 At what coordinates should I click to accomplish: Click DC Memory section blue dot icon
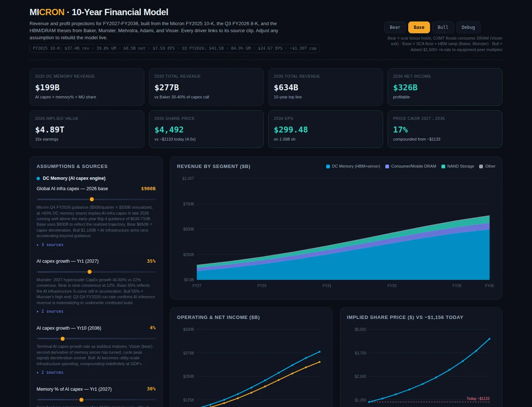click(x=38, y=178)
